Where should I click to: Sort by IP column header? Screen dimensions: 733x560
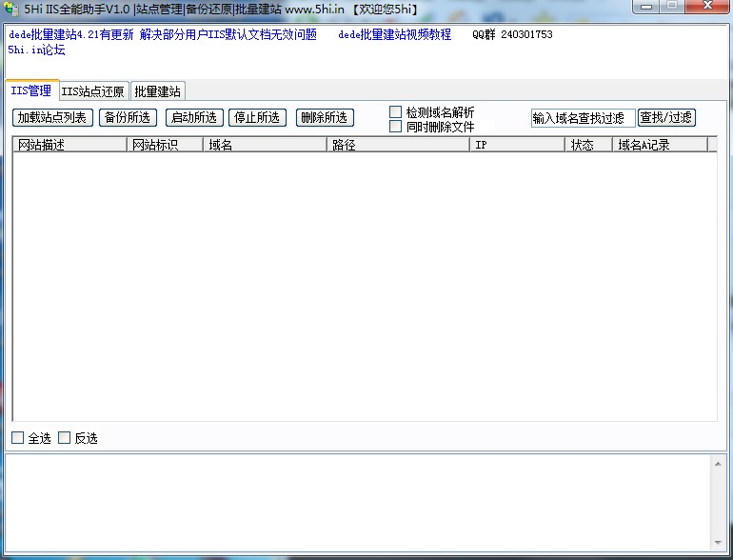[x=518, y=145]
